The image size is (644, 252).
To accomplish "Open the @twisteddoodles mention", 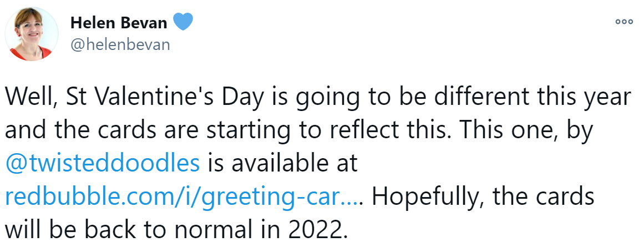I will tap(102, 163).
